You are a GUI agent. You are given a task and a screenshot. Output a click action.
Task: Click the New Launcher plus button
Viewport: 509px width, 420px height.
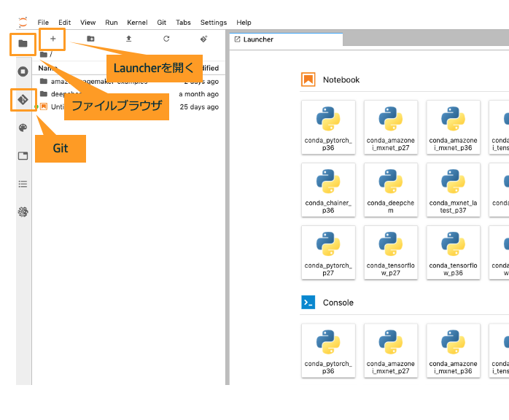tap(53, 39)
